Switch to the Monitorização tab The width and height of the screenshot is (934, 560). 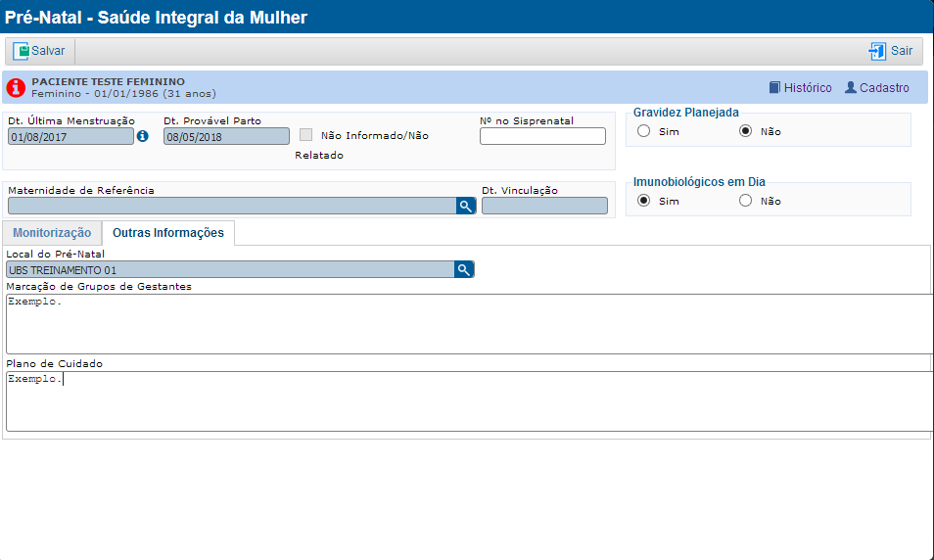coord(52,233)
